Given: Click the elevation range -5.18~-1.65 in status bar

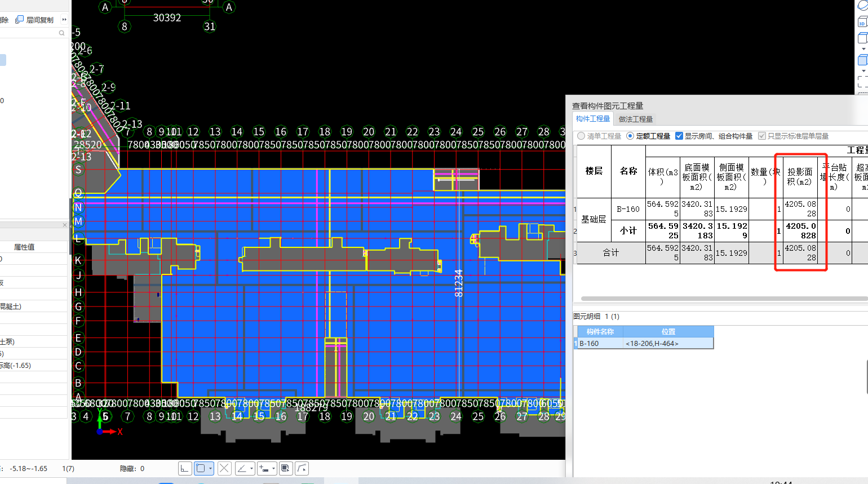Looking at the screenshot, I should click(x=29, y=468).
